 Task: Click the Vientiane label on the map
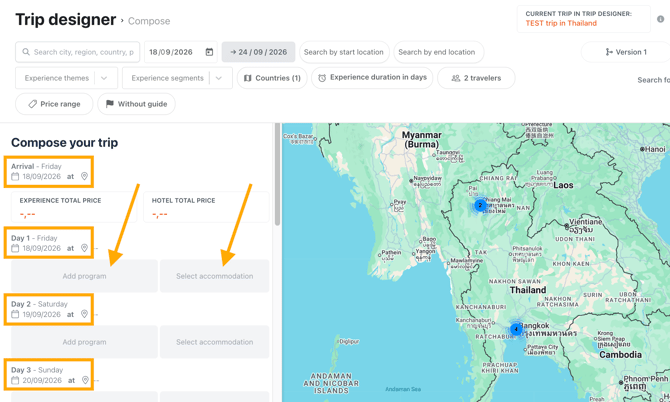586,222
